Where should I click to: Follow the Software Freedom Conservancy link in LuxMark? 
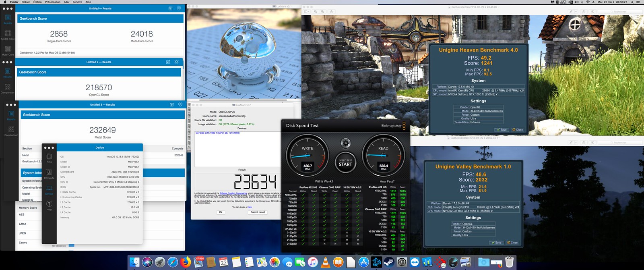[233, 193]
